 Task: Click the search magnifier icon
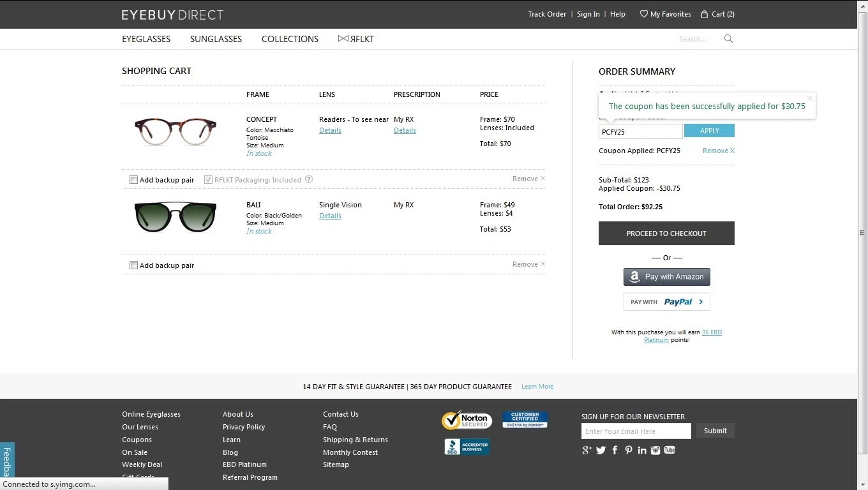[728, 39]
